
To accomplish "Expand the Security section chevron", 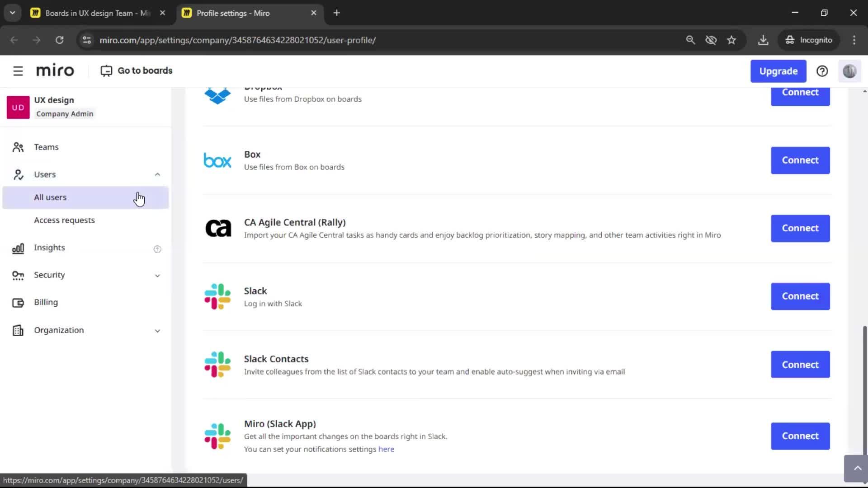I will coord(157,276).
